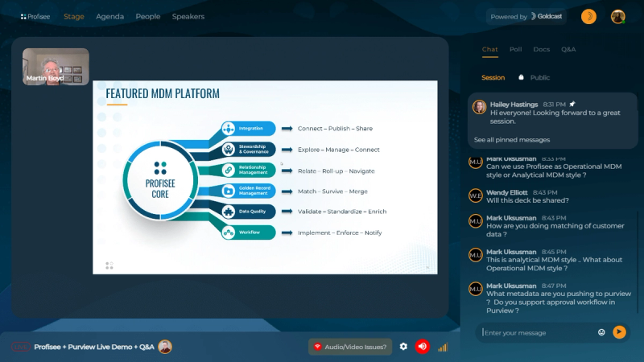Click 'Validate – Standardize – Enrich' slide text

342,212
